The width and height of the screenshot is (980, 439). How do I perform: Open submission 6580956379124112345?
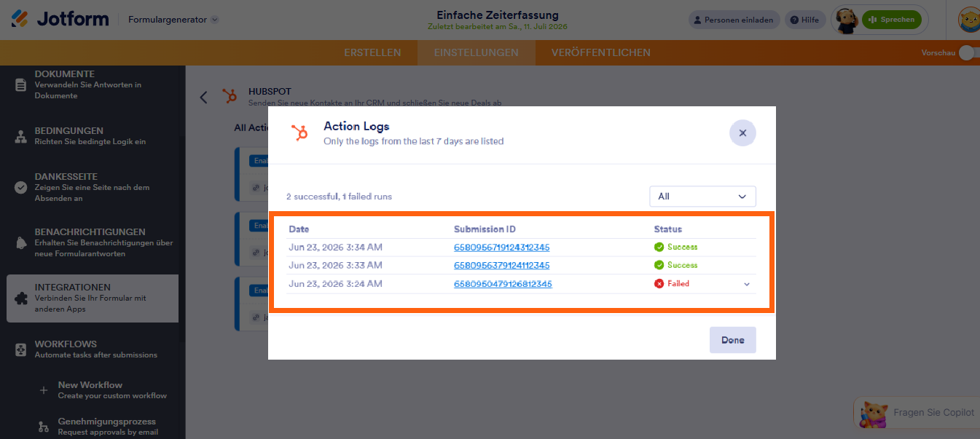coord(502,266)
